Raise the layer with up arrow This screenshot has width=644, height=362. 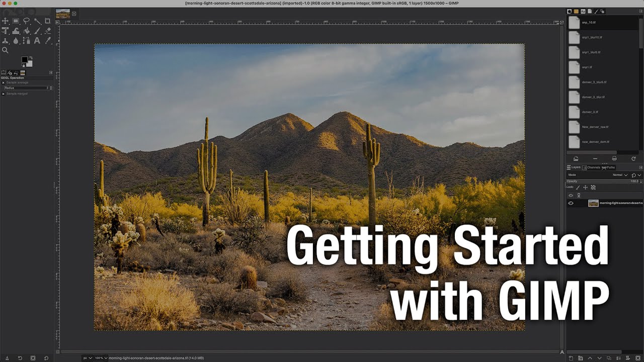[x=590, y=358]
